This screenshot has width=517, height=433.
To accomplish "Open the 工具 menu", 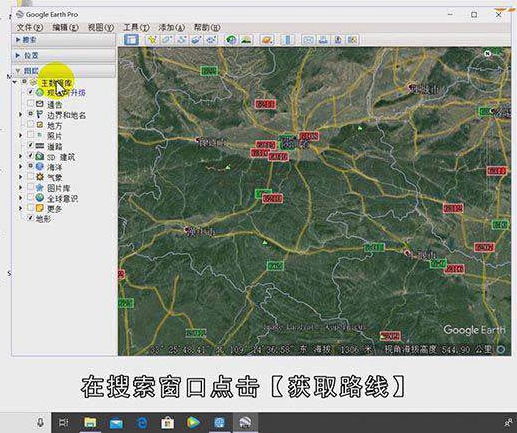I will click(x=136, y=27).
